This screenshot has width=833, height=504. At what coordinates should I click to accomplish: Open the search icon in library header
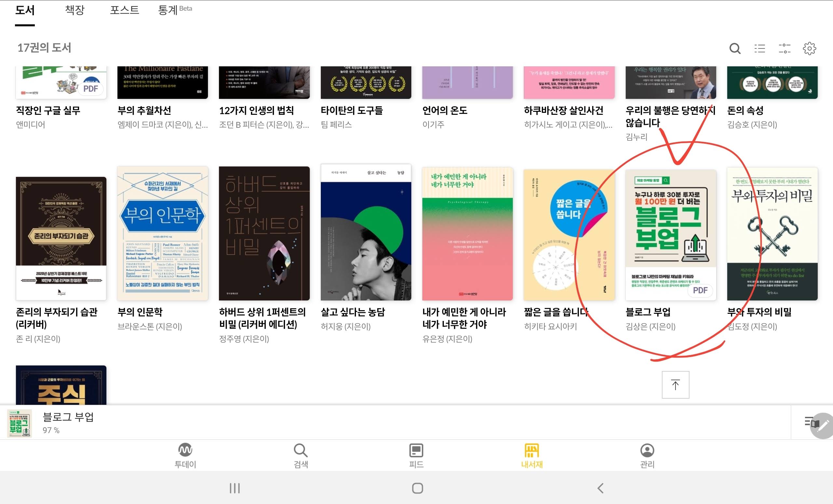[735, 49]
